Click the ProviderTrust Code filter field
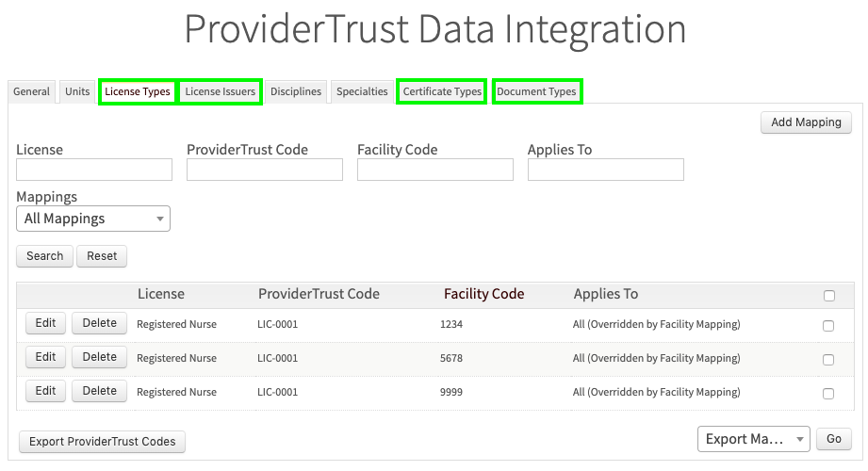The width and height of the screenshot is (868, 471). (x=265, y=170)
